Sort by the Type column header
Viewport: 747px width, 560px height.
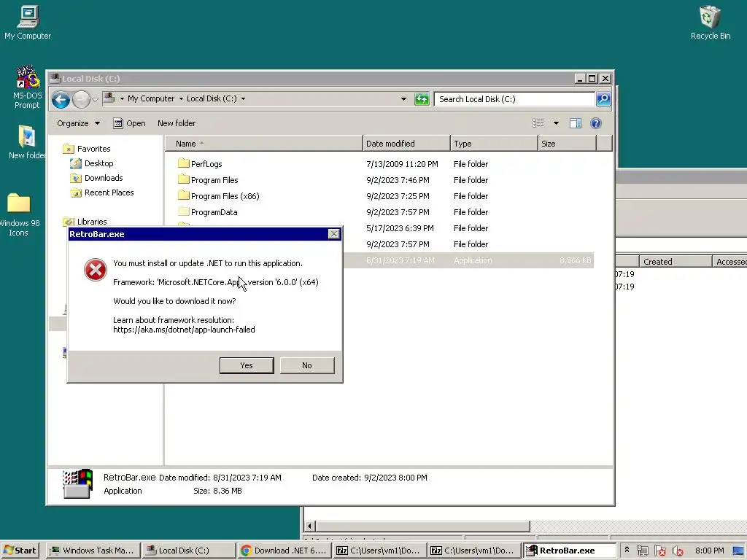click(x=494, y=144)
